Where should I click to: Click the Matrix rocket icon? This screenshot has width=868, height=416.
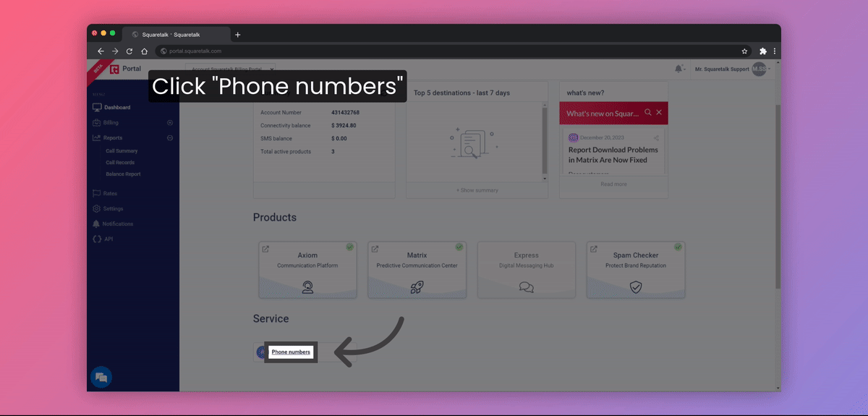coord(417,286)
